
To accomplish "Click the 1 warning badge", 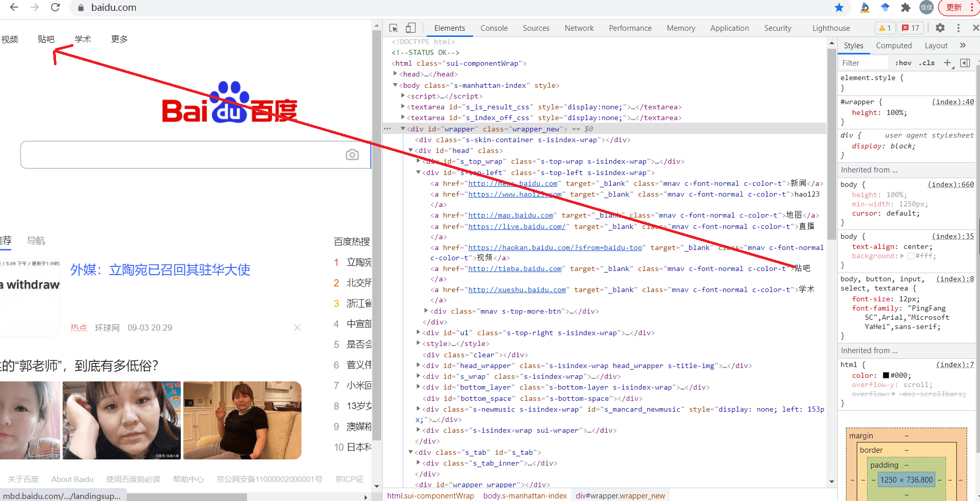I will pyautogui.click(x=885, y=28).
